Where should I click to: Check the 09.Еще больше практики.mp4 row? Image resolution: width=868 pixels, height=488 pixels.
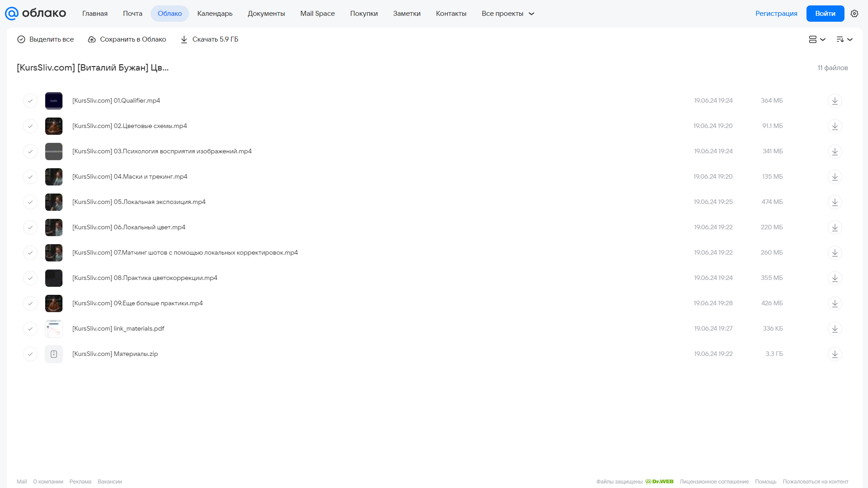pos(30,303)
